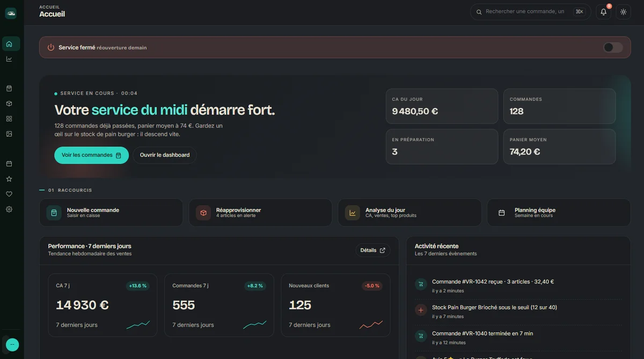Click the Analyse du jour chart icon
644x359 pixels.
click(x=353, y=213)
